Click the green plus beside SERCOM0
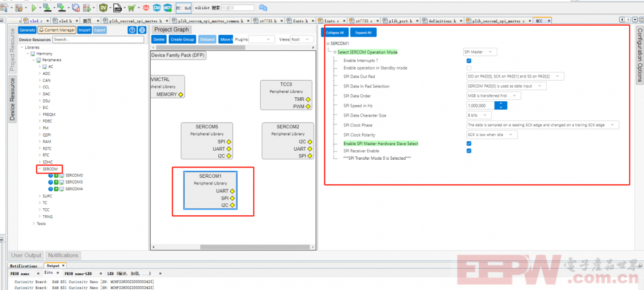This screenshot has width=644, height=290. coord(56,175)
